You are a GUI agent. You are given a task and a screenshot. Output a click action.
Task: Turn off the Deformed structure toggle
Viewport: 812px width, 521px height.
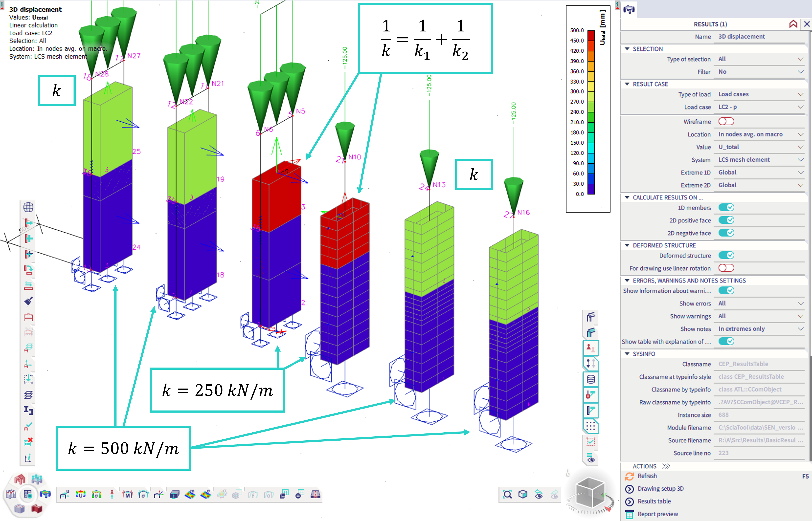coord(726,255)
